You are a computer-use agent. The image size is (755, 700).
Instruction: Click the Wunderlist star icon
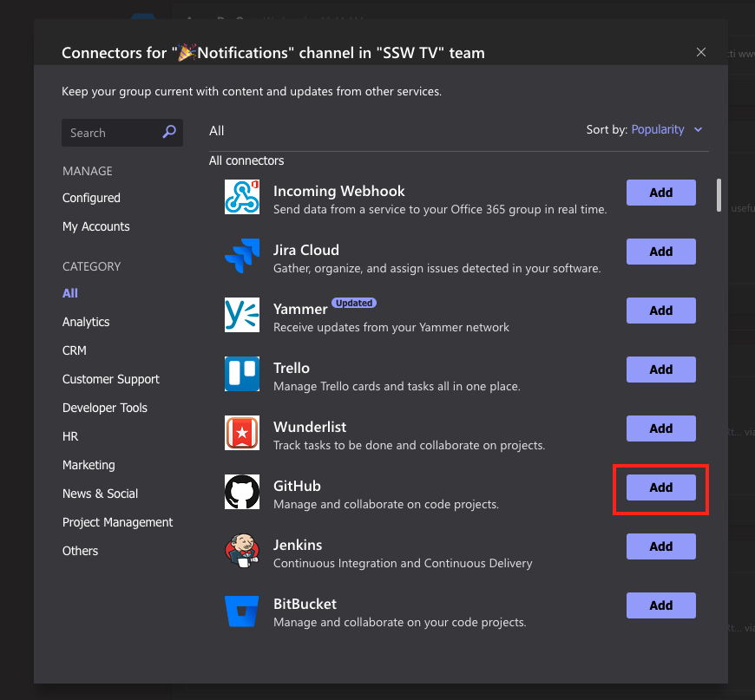(x=242, y=433)
